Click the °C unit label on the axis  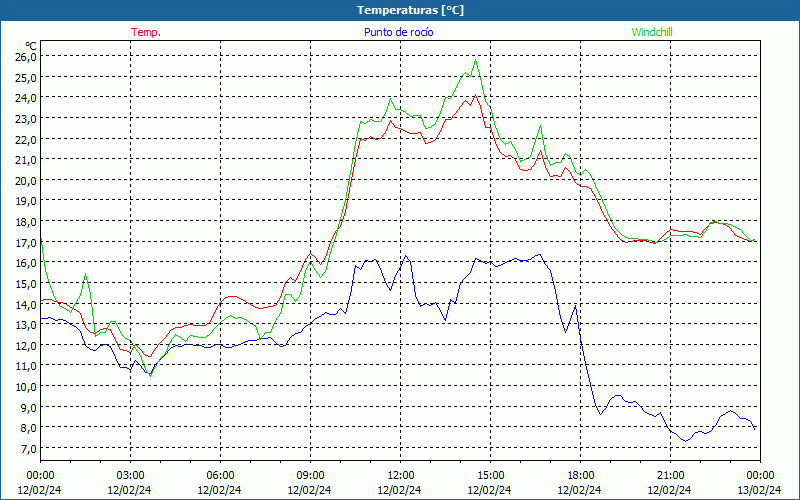[31, 46]
